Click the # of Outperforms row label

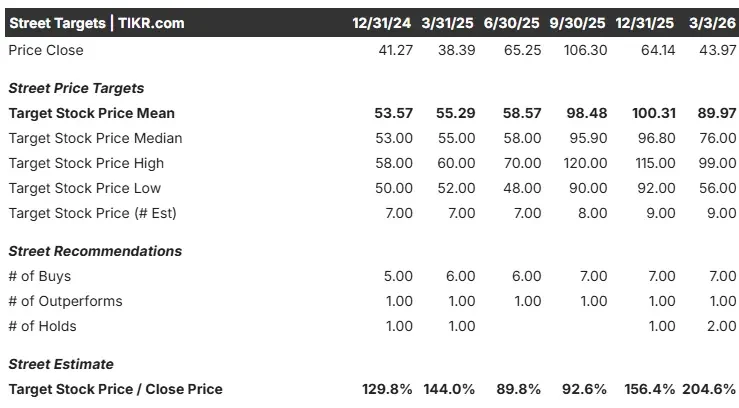pyautogui.click(x=66, y=301)
